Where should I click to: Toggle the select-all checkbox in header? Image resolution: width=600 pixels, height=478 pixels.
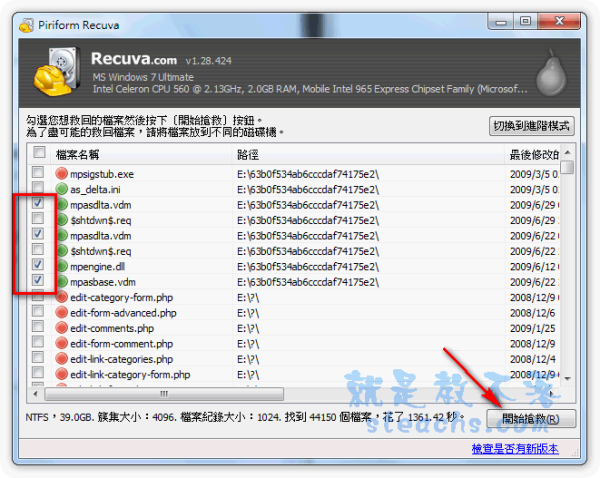pos(39,152)
